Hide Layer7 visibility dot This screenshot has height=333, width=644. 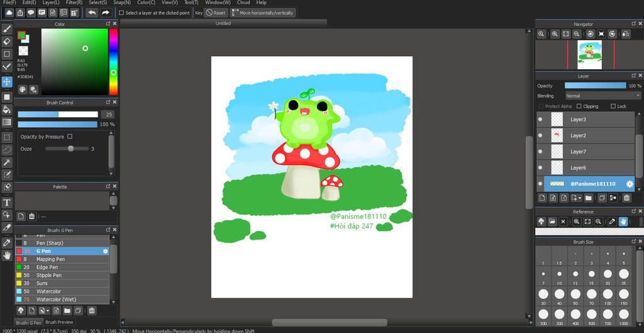[x=540, y=152]
